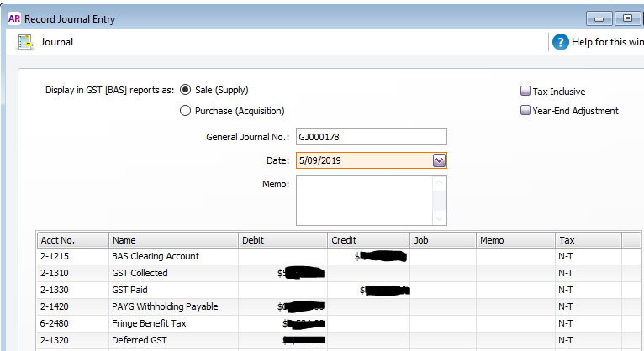The width and height of the screenshot is (644, 351).
Task: Open the blue Help question mark icon
Action: point(561,42)
